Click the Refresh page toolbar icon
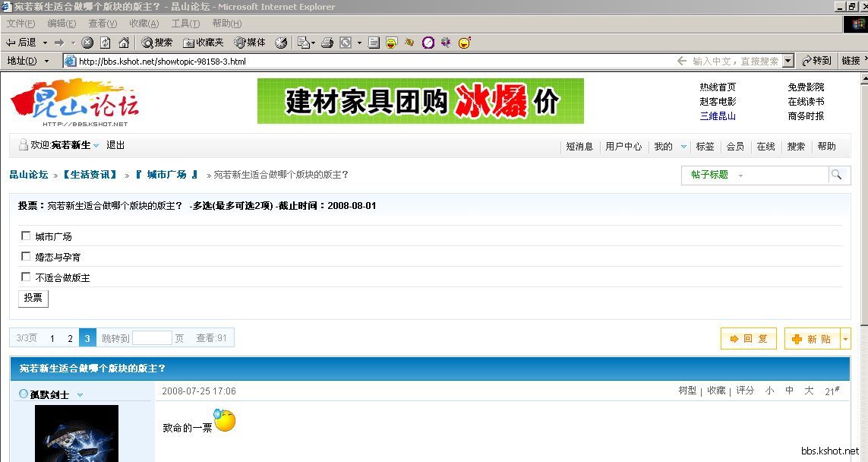Viewport: 868px width, 462px height. click(x=106, y=43)
